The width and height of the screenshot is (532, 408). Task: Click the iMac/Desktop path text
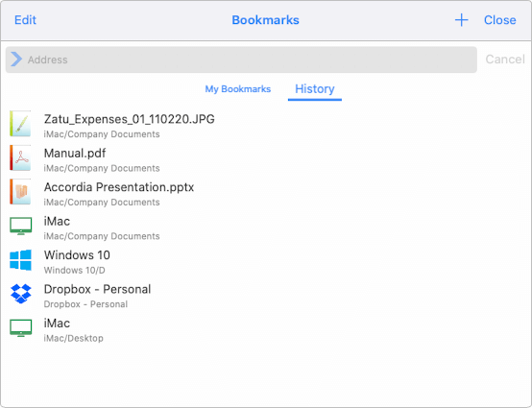[x=73, y=338]
